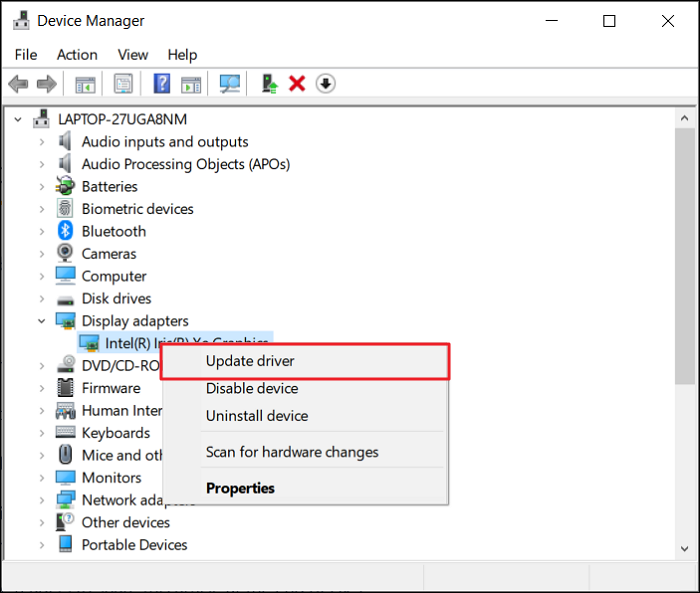Viewport: 700px width, 593px height.
Task: Click the Disk drives icon
Action: (65, 299)
